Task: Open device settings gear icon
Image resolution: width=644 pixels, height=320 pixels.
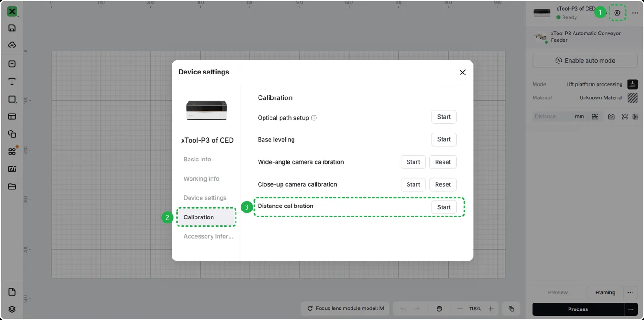Action: 617,13
